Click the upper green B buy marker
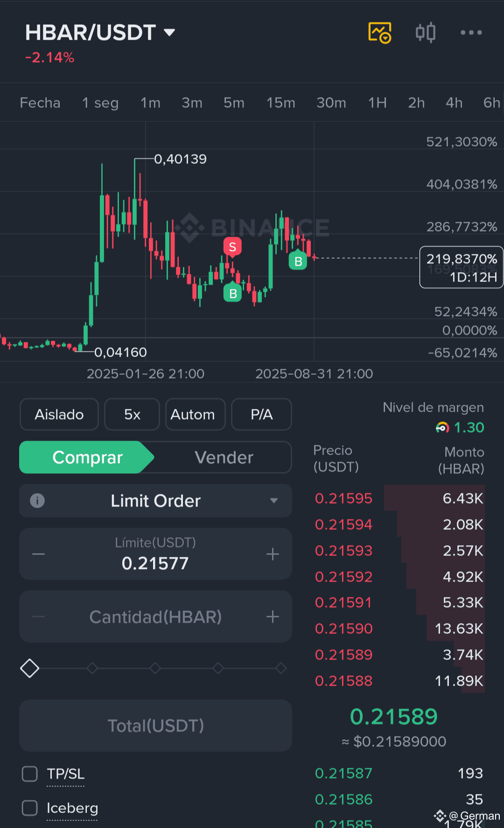The image size is (504, 828). 298,260
